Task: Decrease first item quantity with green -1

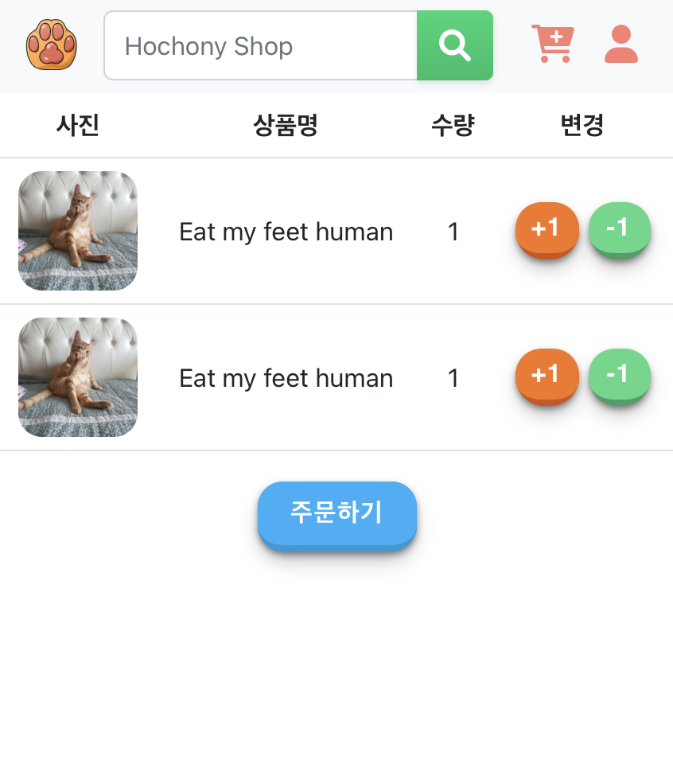Action: point(620,231)
